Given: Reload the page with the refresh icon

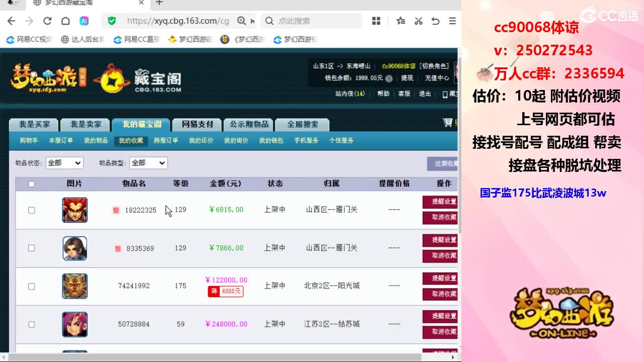Looking at the screenshot, I should [47, 21].
